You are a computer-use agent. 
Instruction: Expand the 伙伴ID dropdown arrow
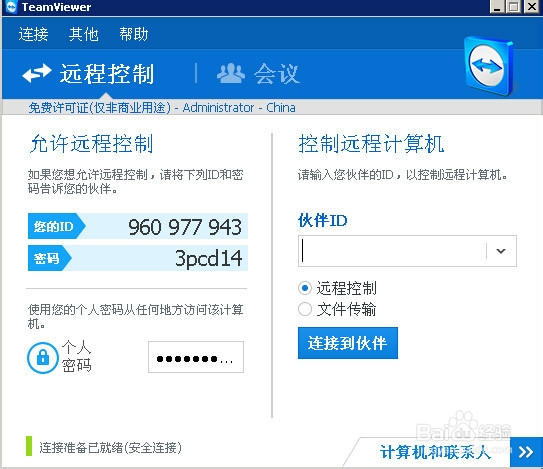[501, 251]
